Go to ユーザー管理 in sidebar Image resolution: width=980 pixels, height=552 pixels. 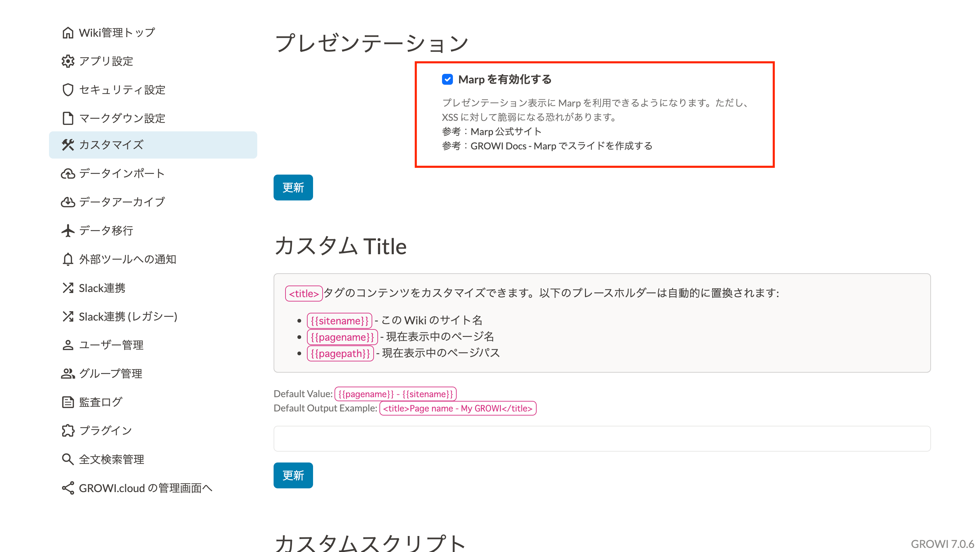click(x=111, y=345)
